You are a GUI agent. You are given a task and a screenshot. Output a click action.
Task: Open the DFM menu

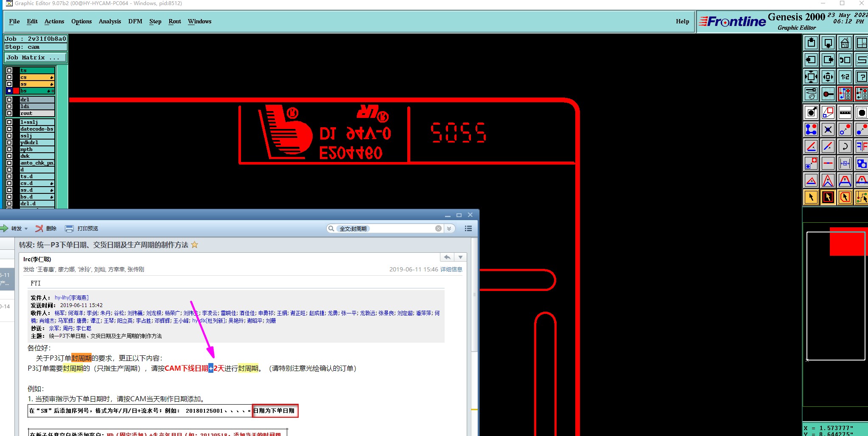135,21
